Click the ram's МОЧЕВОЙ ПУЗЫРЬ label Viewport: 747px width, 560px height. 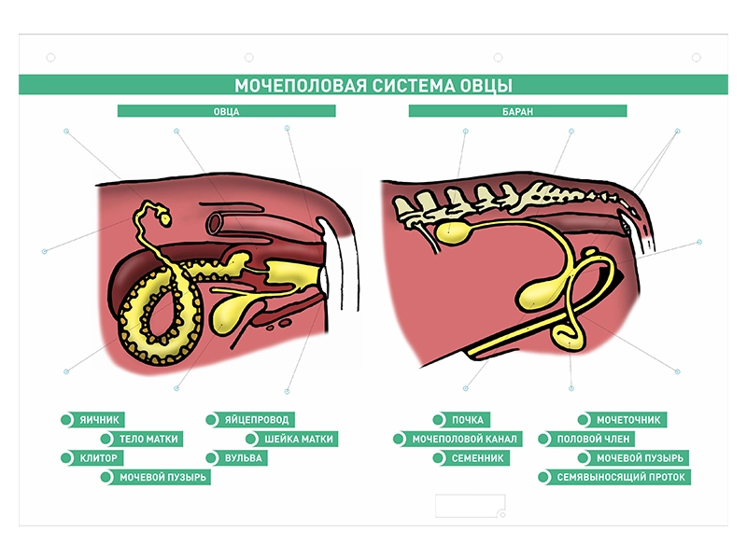coord(634,457)
